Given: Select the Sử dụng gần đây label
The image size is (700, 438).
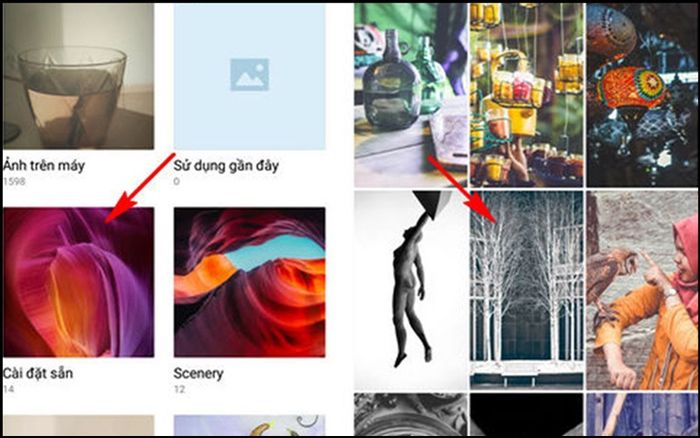Looking at the screenshot, I should (x=226, y=166).
